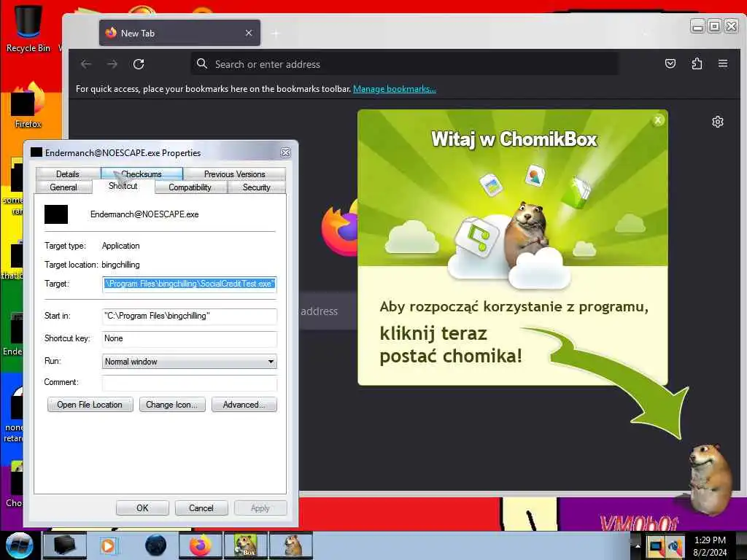
Task: Click the Target path field
Action: pyautogui.click(x=189, y=284)
